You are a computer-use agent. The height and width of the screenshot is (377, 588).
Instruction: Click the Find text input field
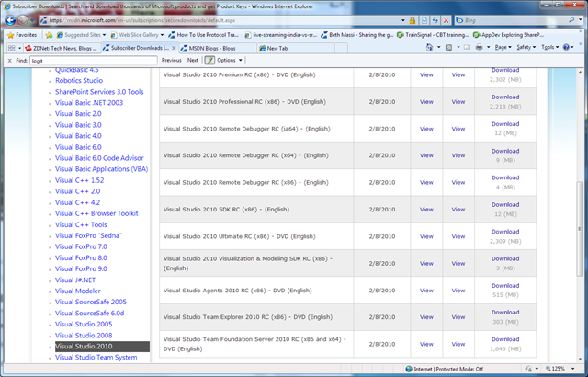coord(93,61)
